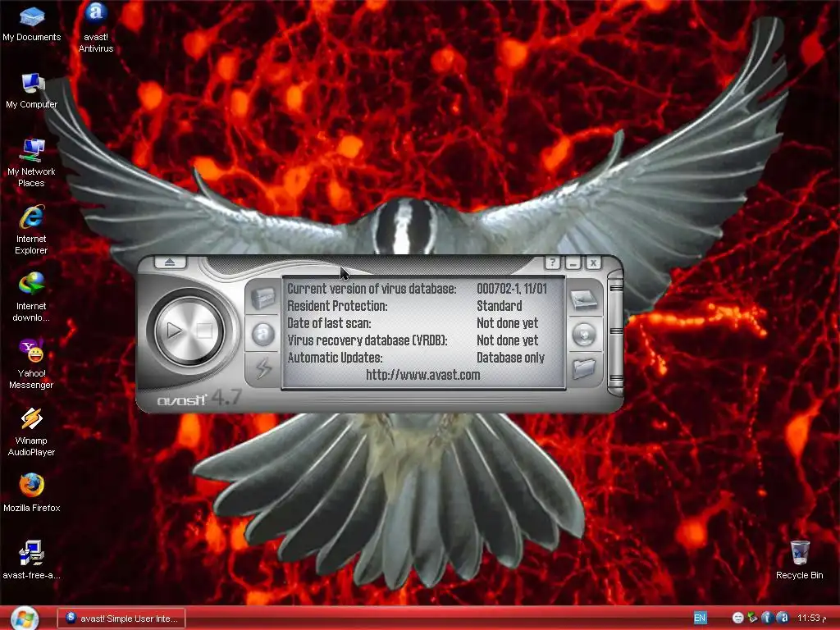Click the 'Resident Protection:' label
The width and height of the screenshot is (840, 630).
pos(337,306)
